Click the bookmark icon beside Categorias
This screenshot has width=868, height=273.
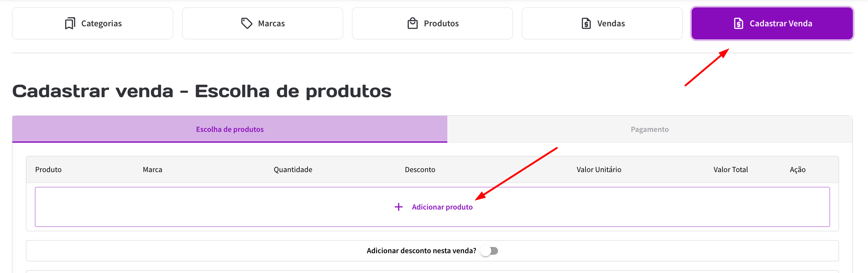pyautogui.click(x=70, y=24)
